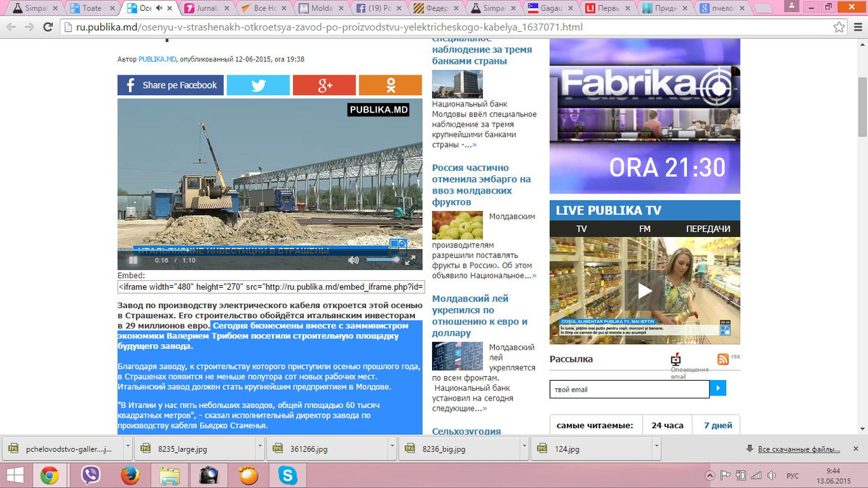868x488 pixels.
Task: Open Firefox from the taskbar
Action: point(130,475)
